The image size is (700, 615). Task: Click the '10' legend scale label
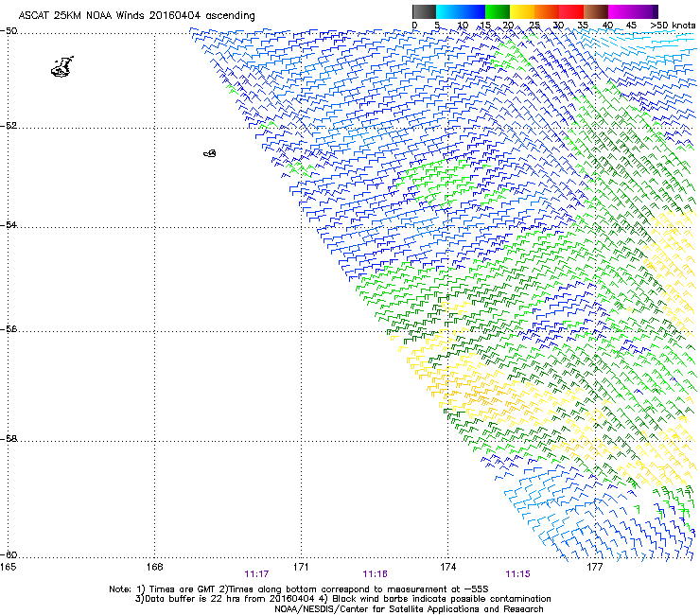[x=463, y=26]
